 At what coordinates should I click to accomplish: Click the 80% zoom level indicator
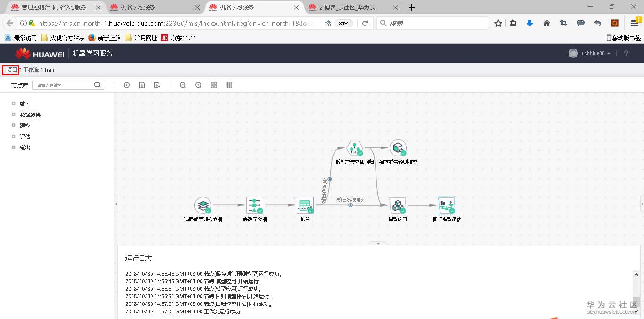click(x=344, y=24)
